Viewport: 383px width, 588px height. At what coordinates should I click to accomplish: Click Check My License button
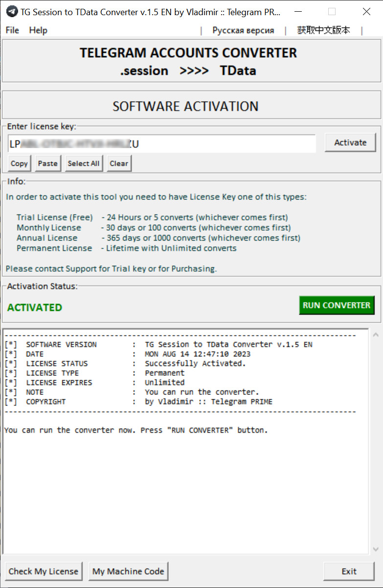(44, 571)
